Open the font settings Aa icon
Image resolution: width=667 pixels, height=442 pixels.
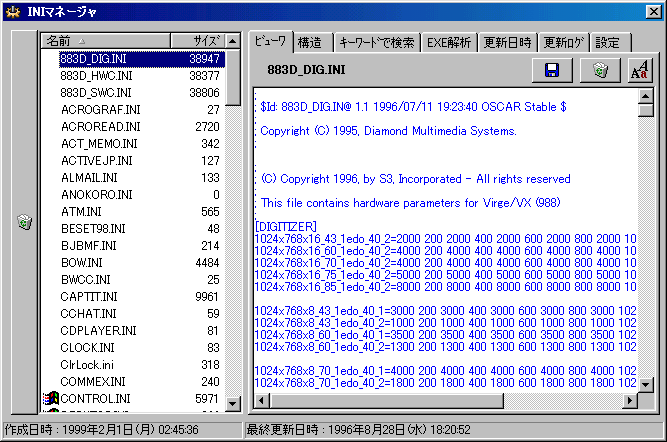click(639, 70)
